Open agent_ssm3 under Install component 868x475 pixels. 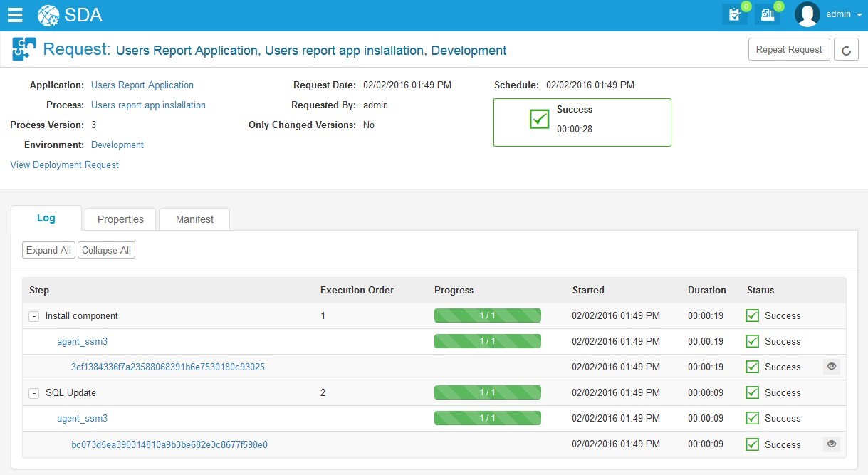point(82,341)
